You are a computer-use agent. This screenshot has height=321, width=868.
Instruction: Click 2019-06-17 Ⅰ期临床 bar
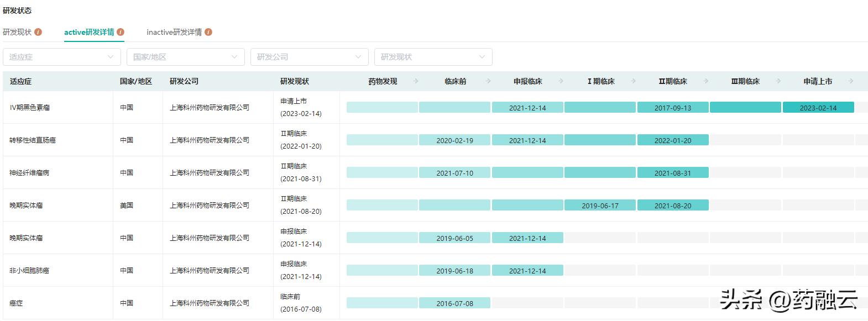click(600, 206)
